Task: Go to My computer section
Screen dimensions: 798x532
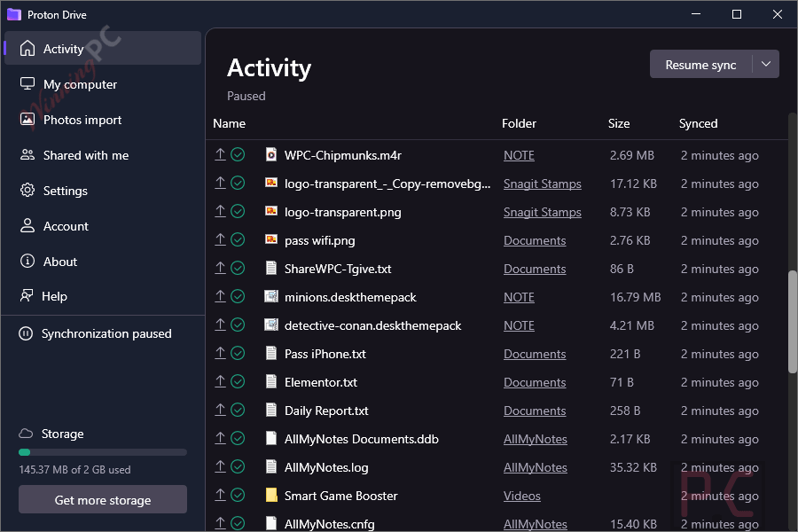Action: [x=103, y=84]
